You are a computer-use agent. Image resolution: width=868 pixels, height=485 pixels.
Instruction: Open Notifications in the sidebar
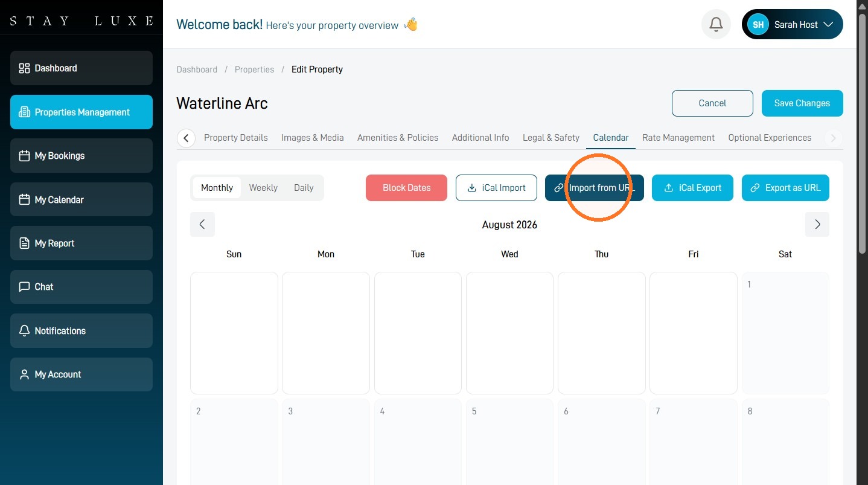pyautogui.click(x=81, y=331)
